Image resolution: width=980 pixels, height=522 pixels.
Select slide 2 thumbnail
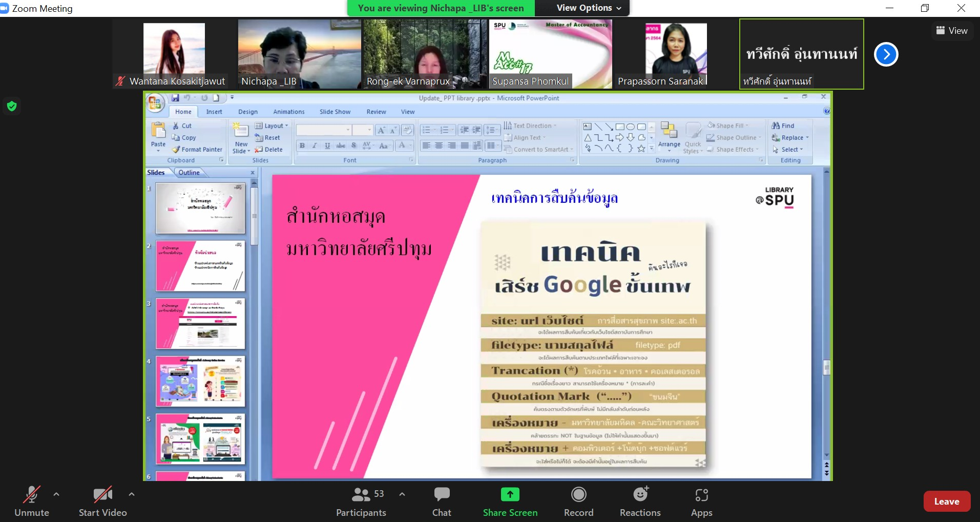tap(200, 266)
